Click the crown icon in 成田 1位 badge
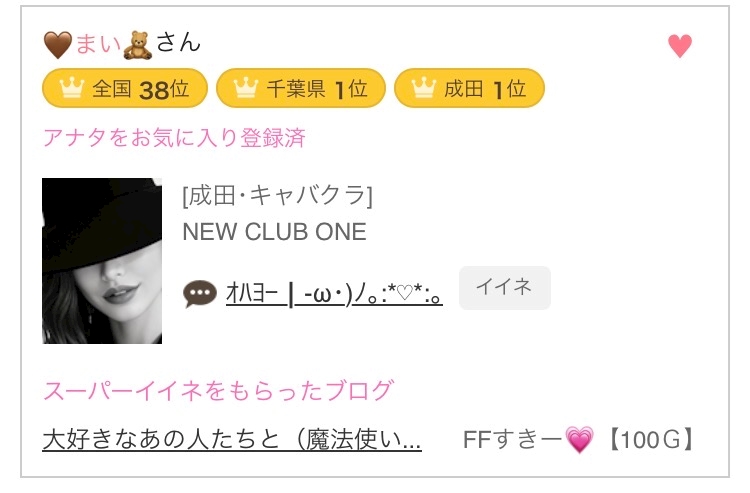750x493 pixels. [x=422, y=89]
